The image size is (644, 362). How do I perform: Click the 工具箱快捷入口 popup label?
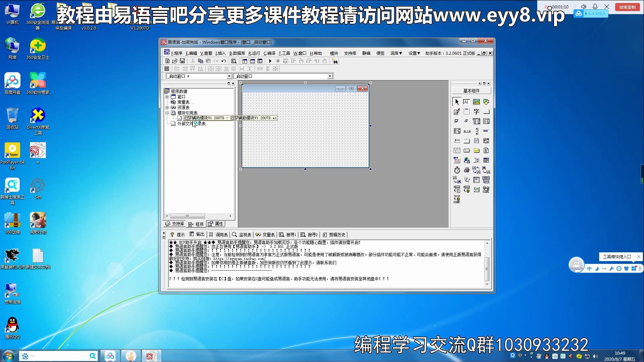617,257
